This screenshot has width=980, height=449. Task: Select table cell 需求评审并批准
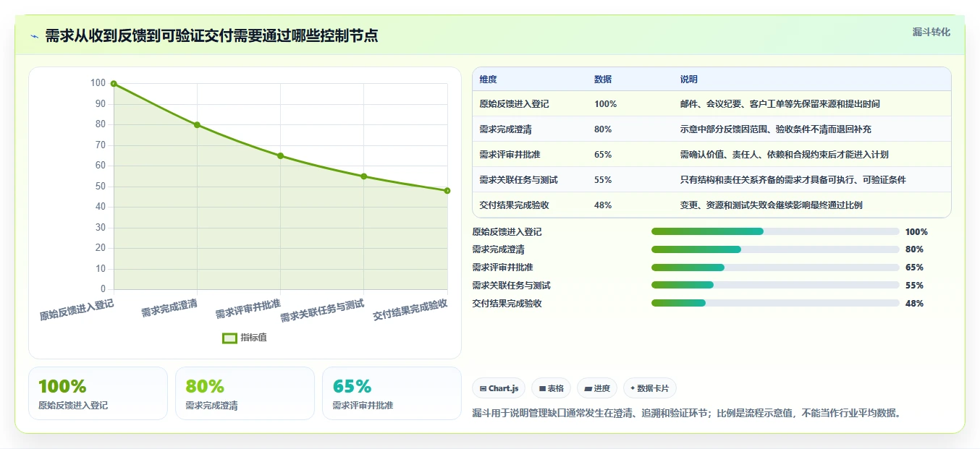pos(510,155)
